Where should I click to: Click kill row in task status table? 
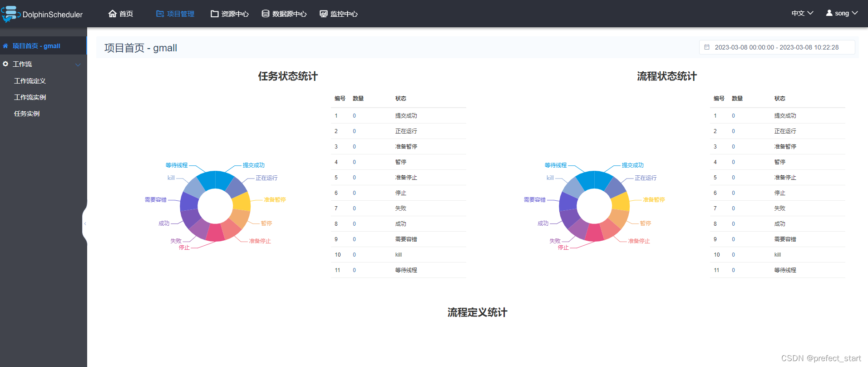[x=399, y=255]
